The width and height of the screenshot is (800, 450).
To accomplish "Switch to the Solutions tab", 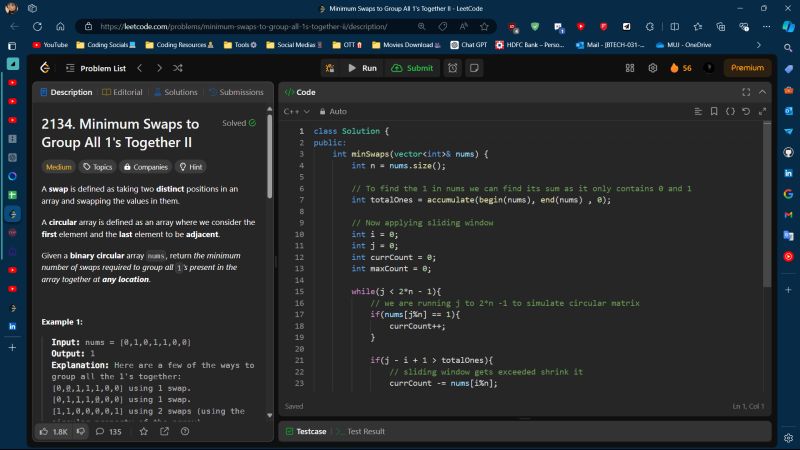I will pos(176,92).
